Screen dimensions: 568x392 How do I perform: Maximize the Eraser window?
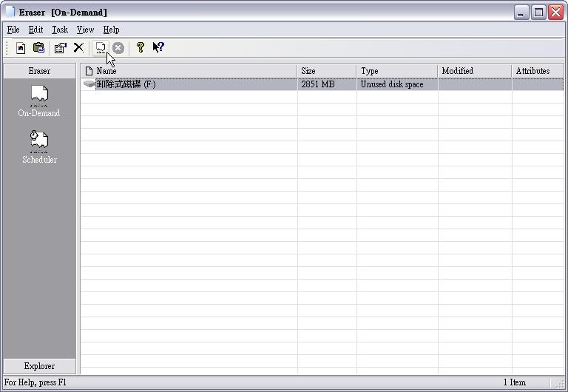(x=538, y=13)
